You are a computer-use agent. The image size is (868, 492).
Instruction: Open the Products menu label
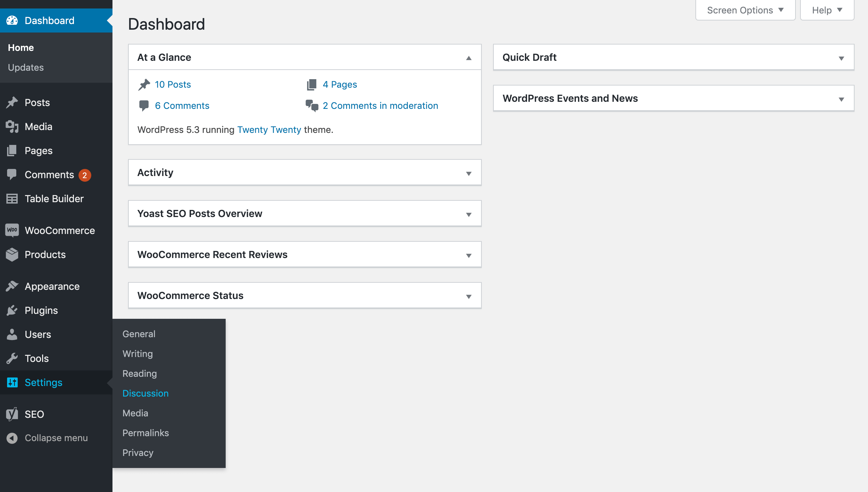coord(45,254)
